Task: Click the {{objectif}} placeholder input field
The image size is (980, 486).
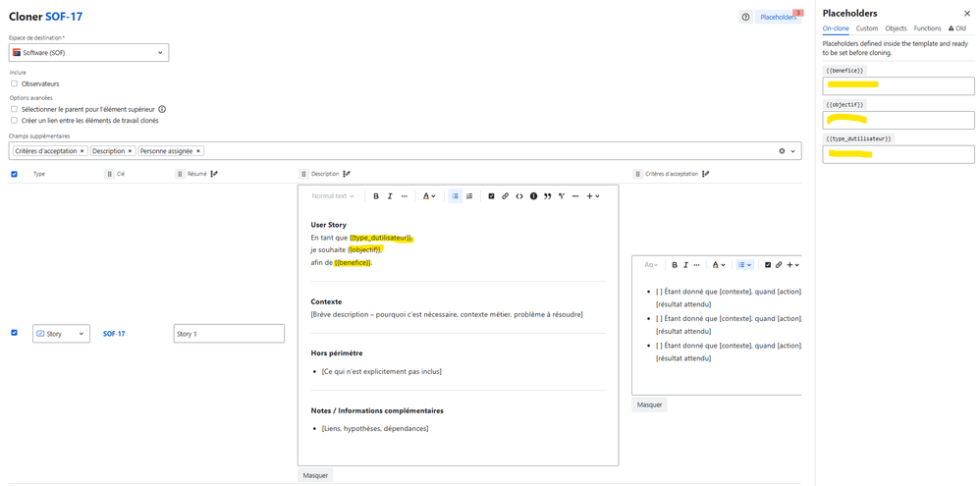Action: point(898,120)
